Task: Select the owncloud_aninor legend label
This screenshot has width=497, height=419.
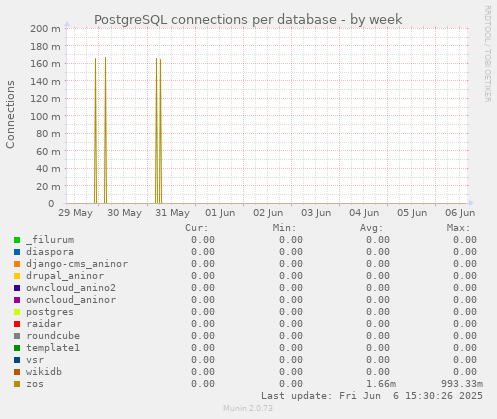Action: tap(71, 300)
